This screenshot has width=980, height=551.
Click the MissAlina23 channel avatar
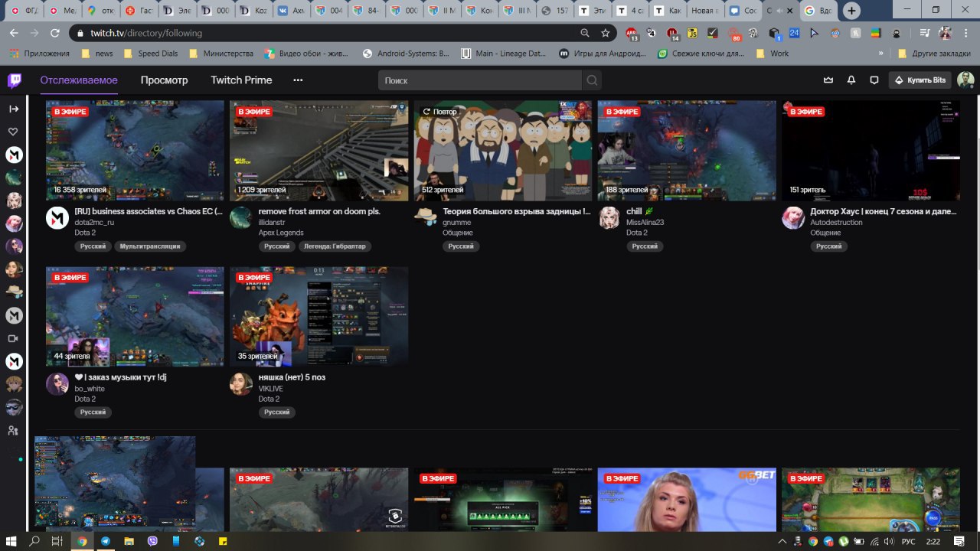tap(609, 218)
